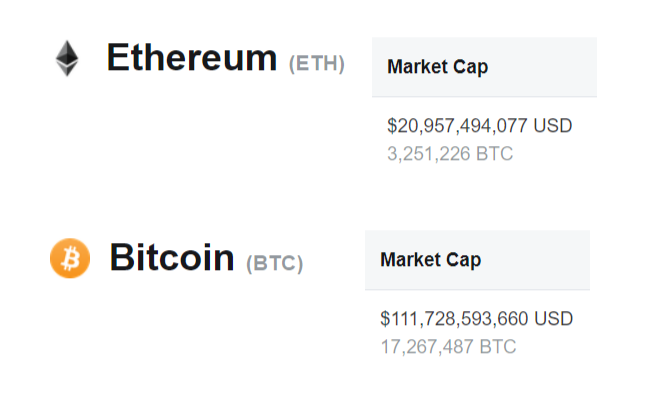
Task: Click the $111,728,593,660 market cap figure
Action: tap(454, 319)
